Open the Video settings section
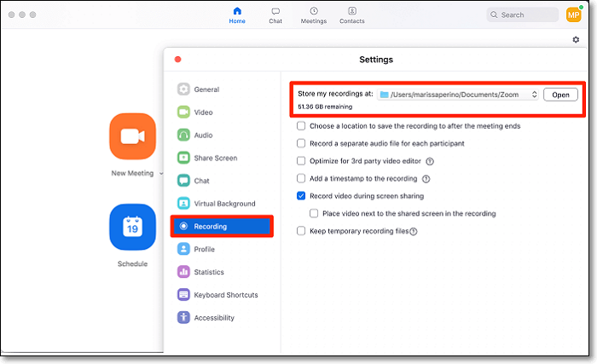This screenshot has height=364, width=597. (x=205, y=113)
